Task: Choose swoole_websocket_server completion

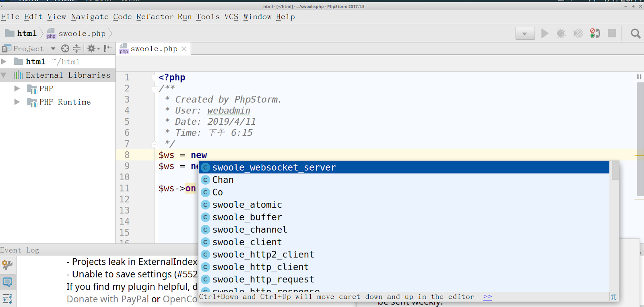Action: 404,167
